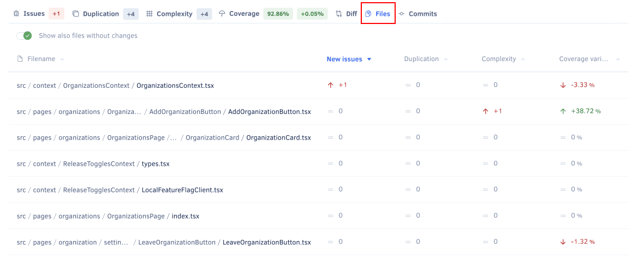
Task: Click the Commits node icon
Action: click(402, 14)
